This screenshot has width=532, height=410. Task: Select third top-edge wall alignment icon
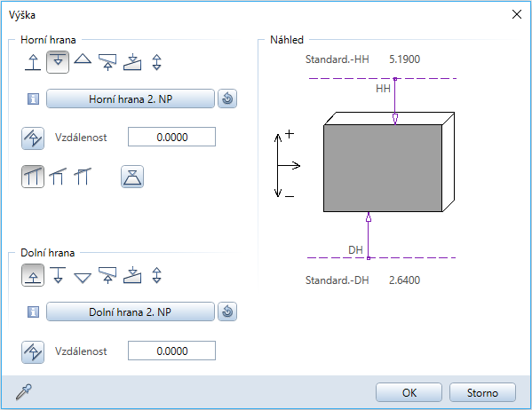[83, 177]
